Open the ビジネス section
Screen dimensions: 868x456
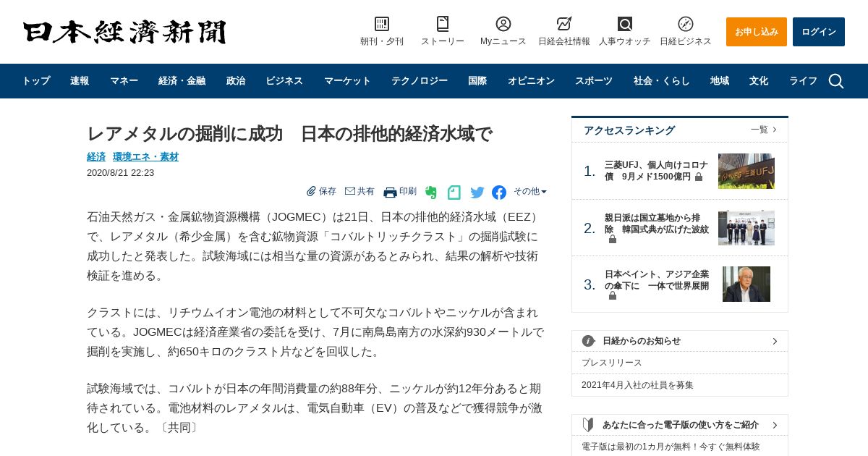coord(284,81)
